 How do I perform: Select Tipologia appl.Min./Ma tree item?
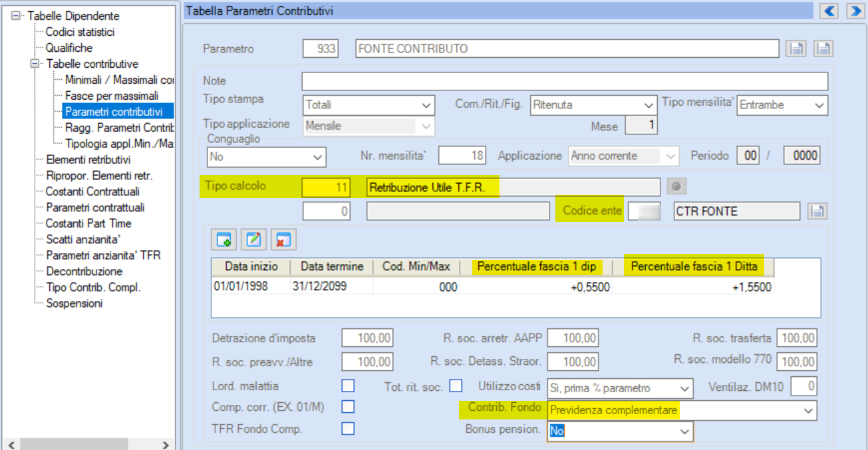120,144
